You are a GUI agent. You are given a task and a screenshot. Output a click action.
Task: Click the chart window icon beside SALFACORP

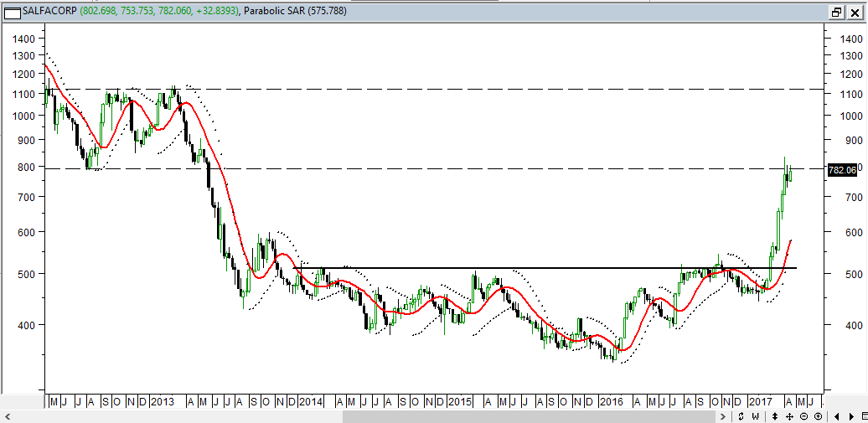tap(13, 12)
